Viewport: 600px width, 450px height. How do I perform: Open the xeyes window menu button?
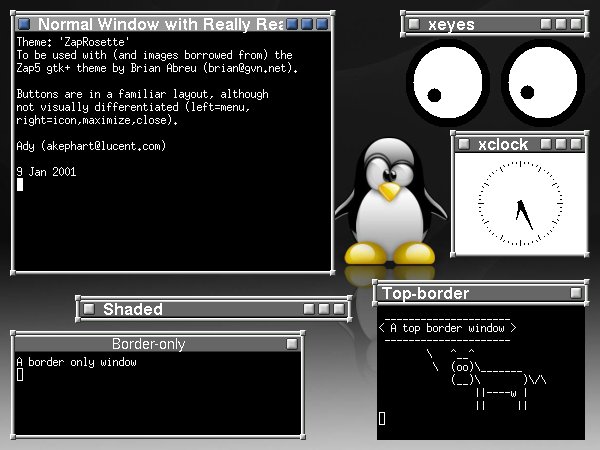[414, 24]
